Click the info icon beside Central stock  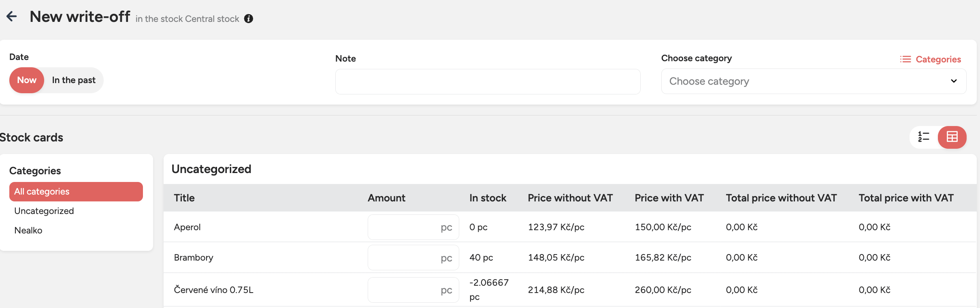click(x=249, y=19)
